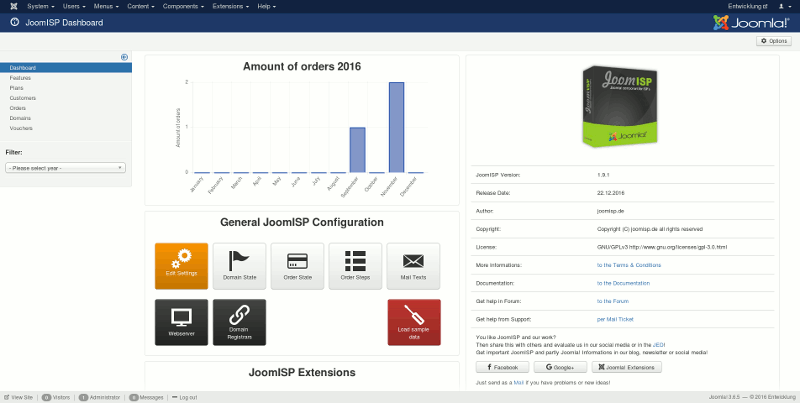Click the Joomla! brand logo in header
Screen dimensions: 800x403
click(752, 22)
